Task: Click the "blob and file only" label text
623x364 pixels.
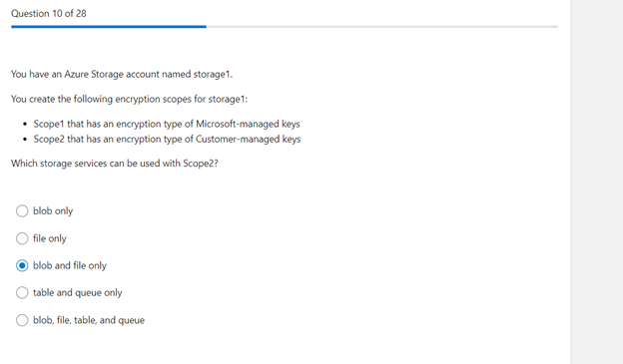Action: [x=70, y=265]
